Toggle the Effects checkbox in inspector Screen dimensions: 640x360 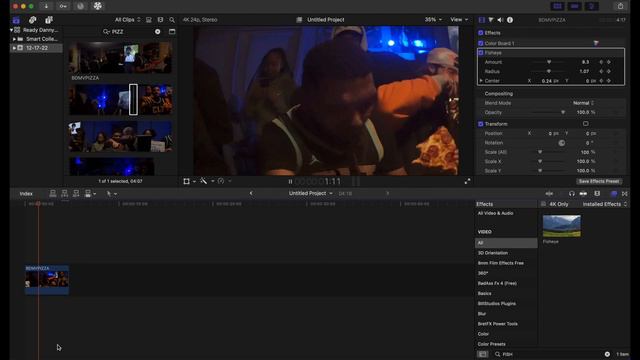click(480, 33)
